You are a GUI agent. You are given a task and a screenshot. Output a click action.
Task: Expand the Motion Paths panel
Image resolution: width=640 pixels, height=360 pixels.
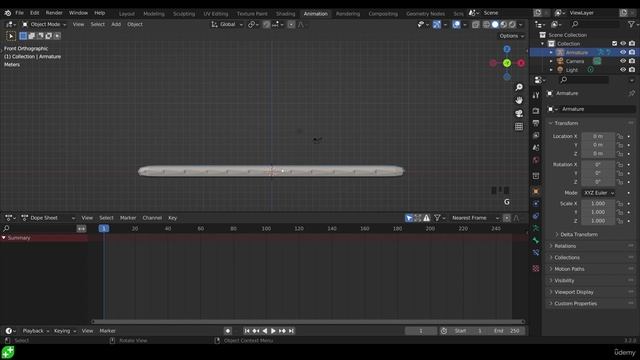pyautogui.click(x=569, y=269)
